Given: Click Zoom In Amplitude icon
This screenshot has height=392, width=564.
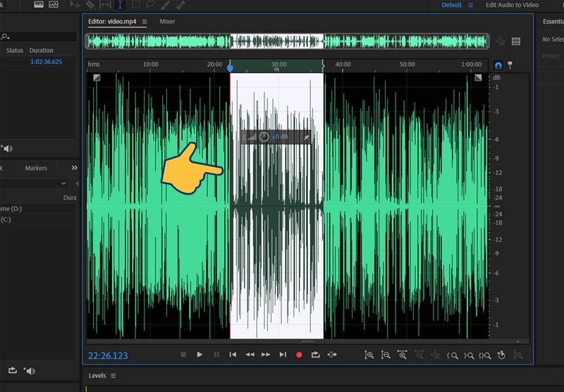Looking at the screenshot, I should [369, 355].
